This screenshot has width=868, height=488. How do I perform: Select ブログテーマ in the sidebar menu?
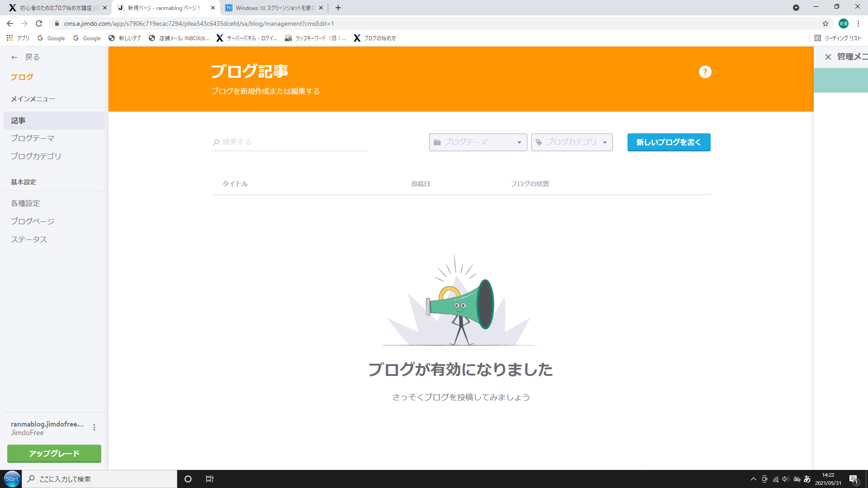(x=33, y=138)
